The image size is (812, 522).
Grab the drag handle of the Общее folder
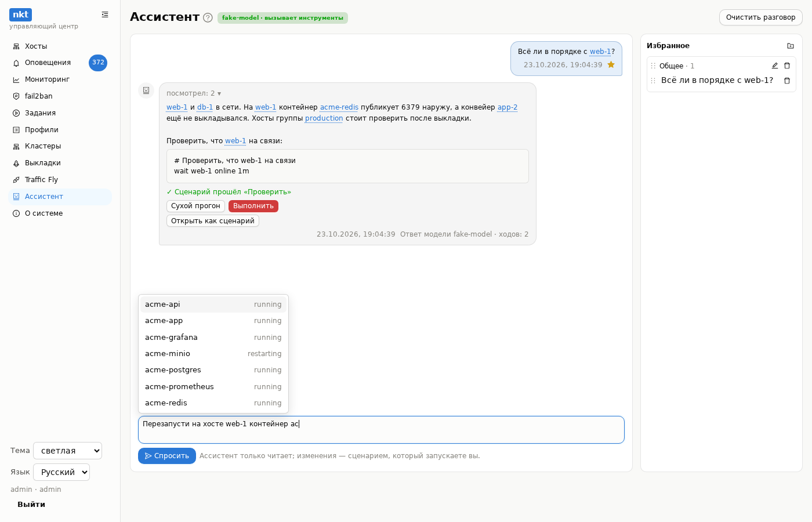coord(653,66)
